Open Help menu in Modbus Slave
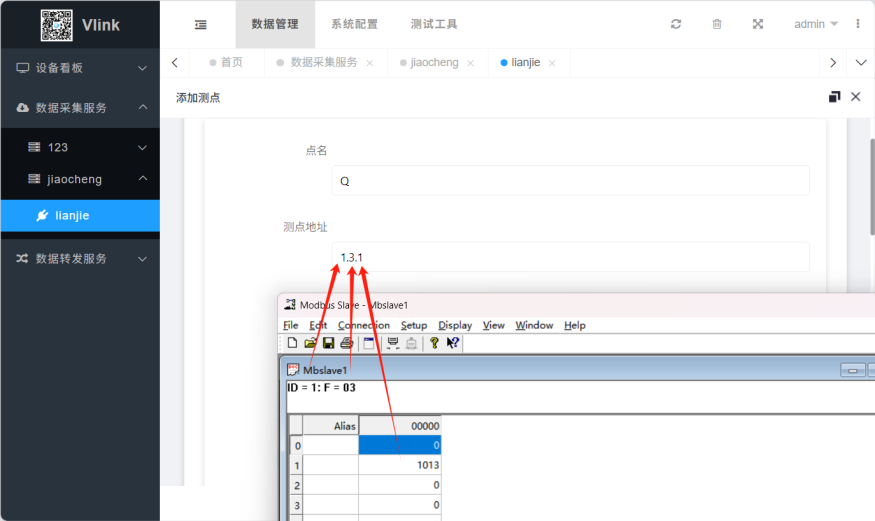Viewport: 875px width, 521px height. point(575,325)
